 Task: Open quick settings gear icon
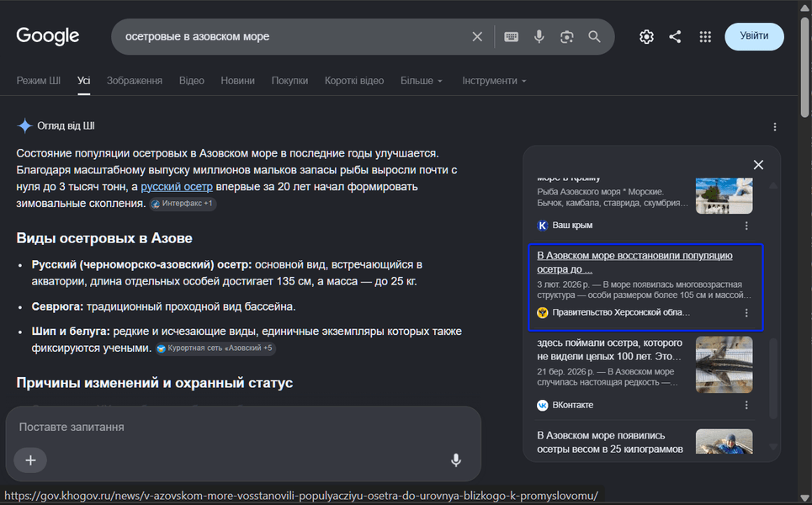(646, 37)
